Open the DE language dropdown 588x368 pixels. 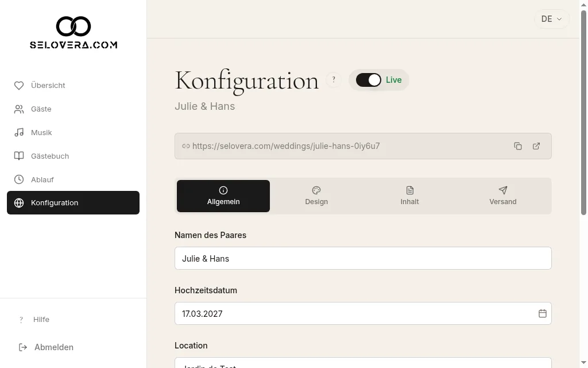552,19
